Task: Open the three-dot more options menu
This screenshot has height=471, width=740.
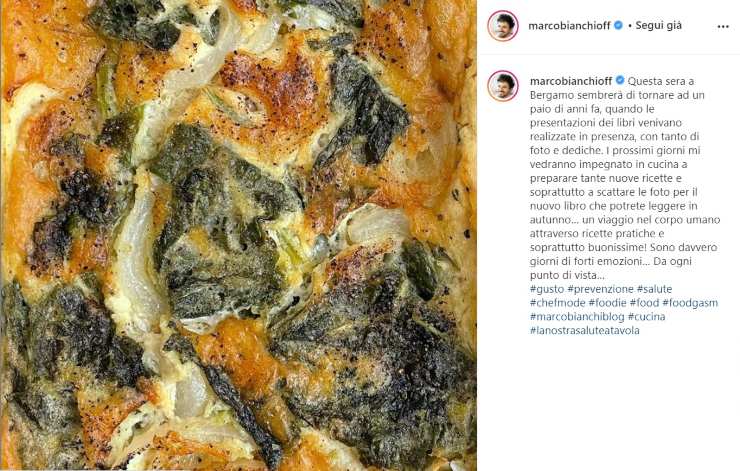Action: (723, 27)
